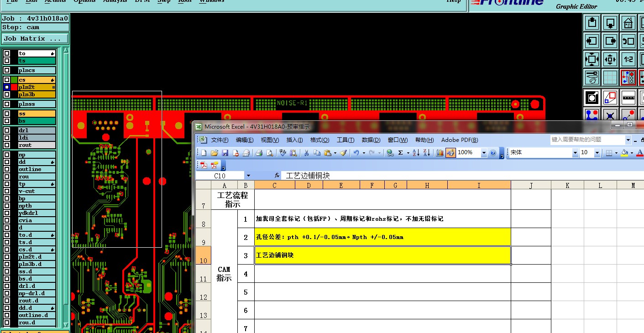Toggle checkbox for layer 'cs'
The width and height of the screenshot is (644, 333).
[x=7, y=80]
